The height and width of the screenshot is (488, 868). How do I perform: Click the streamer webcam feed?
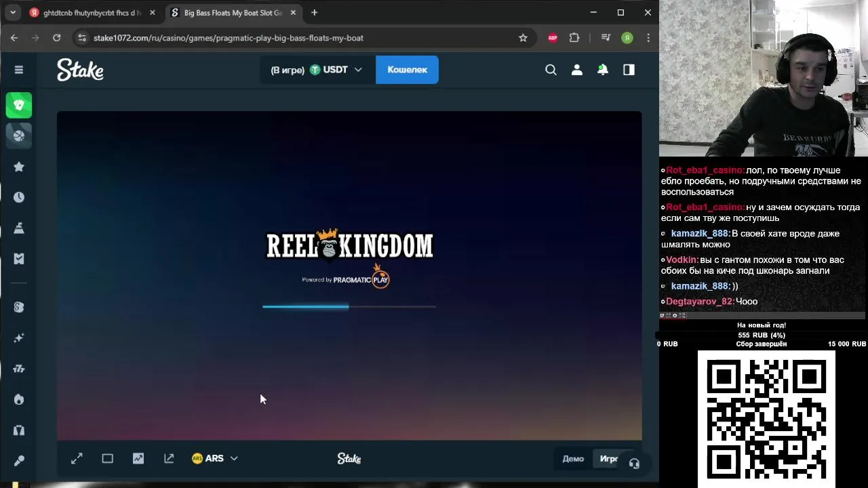point(764,79)
